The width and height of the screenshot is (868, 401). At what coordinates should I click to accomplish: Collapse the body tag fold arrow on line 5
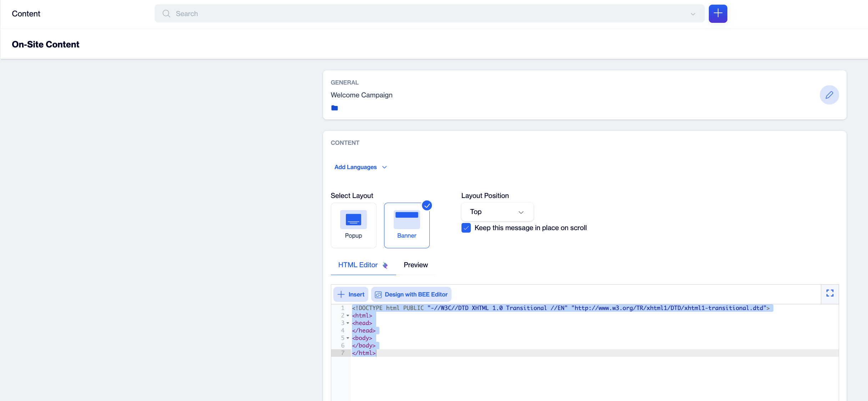coord(348,338)
